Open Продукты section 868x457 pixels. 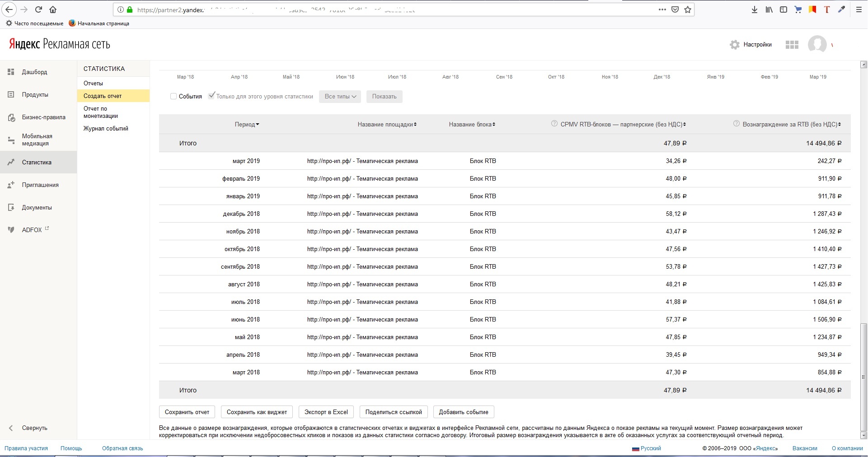(35, 95)
